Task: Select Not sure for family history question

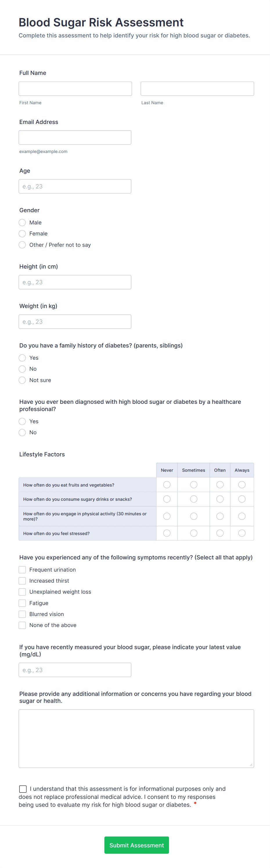Action: pyautogui.click(x=22, y=380)
